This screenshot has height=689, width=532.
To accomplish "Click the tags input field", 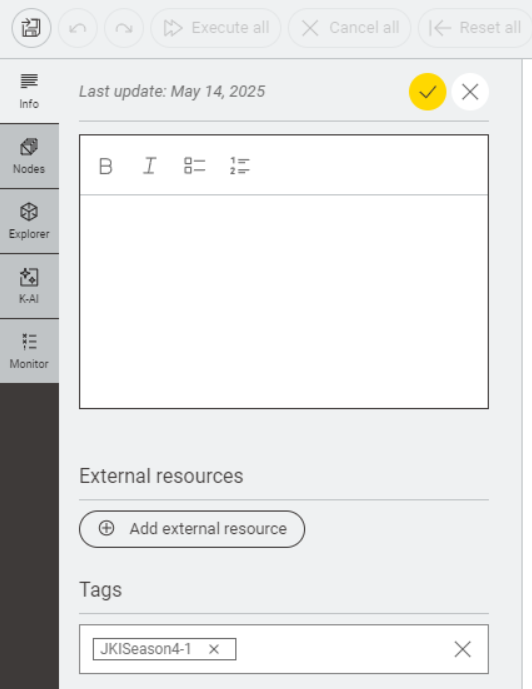I will (284, 649).
